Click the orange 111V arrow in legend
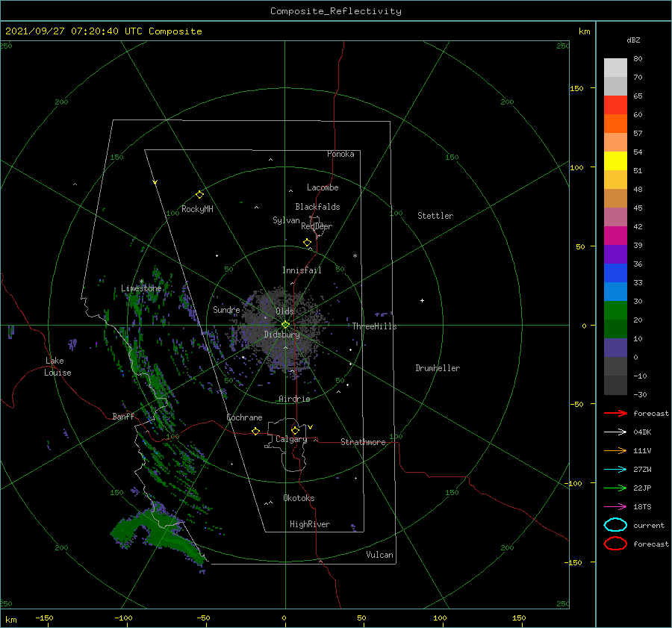672x628 pixels. 615,450
